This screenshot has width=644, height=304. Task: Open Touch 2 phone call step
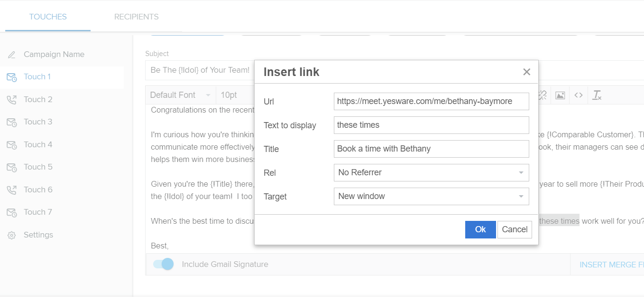38,99
